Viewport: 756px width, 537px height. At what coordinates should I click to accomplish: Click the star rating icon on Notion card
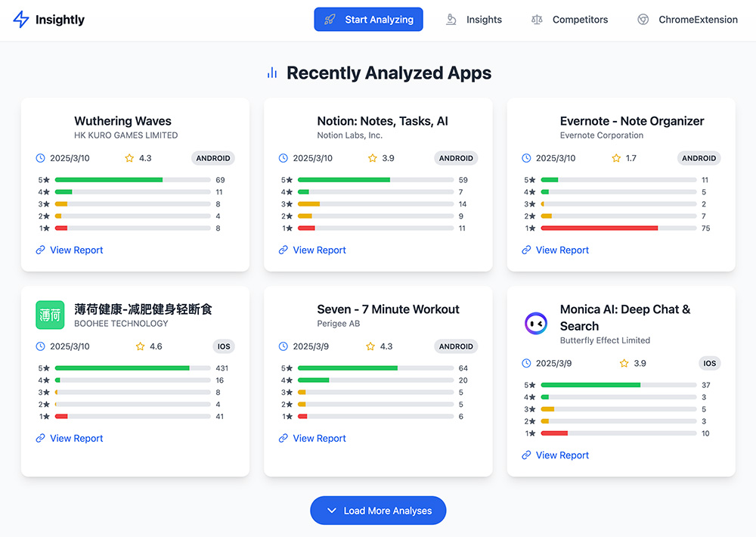372,158
